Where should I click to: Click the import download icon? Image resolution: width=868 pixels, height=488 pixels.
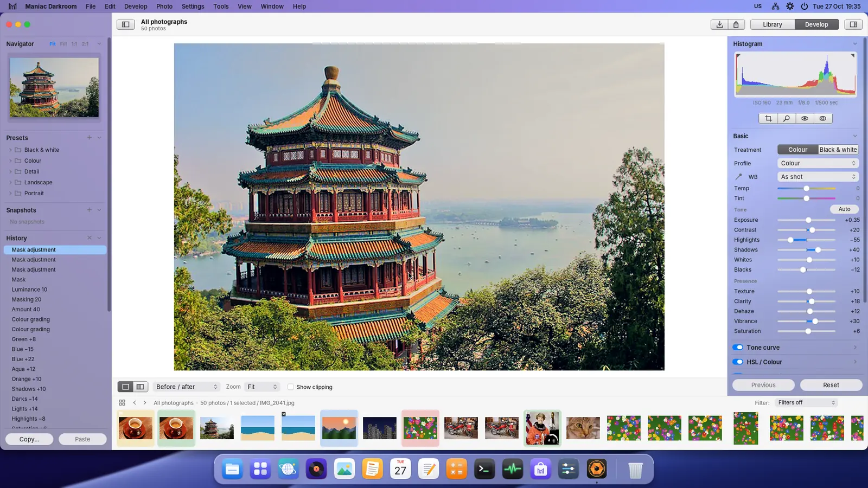(x=719, y=24)
